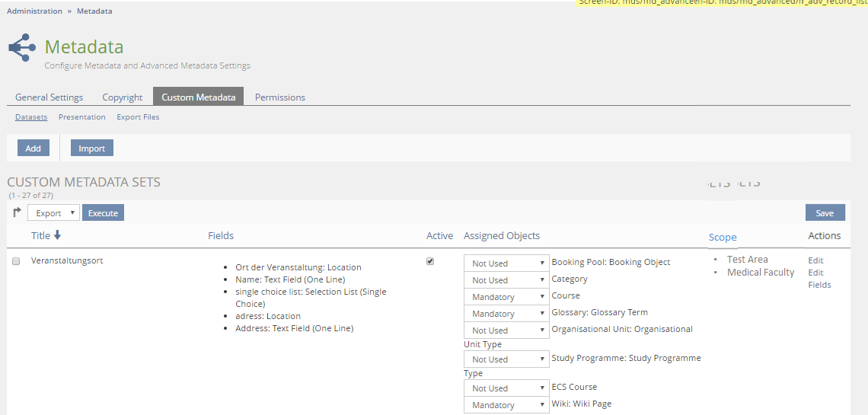This screenshot has height=415, width=868.
Task: Switch to the General Settings tab
Action: pos(49,97)
